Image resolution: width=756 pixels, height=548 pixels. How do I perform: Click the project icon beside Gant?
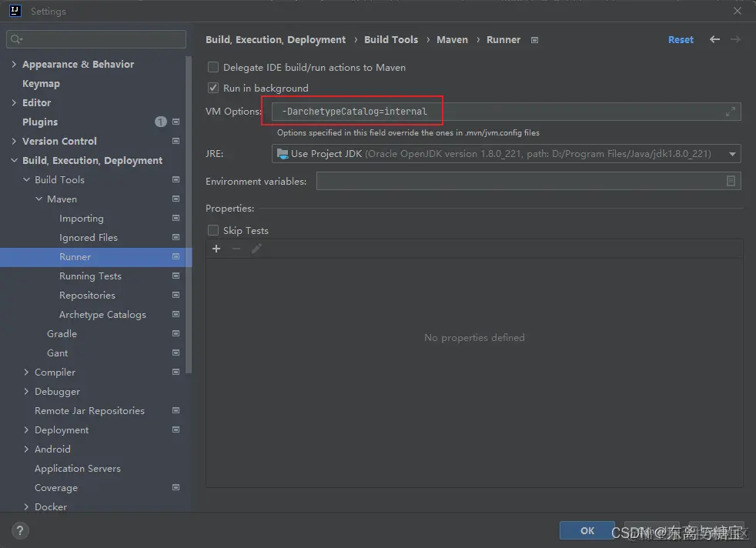pyautogui.click(x=176, y=353)
